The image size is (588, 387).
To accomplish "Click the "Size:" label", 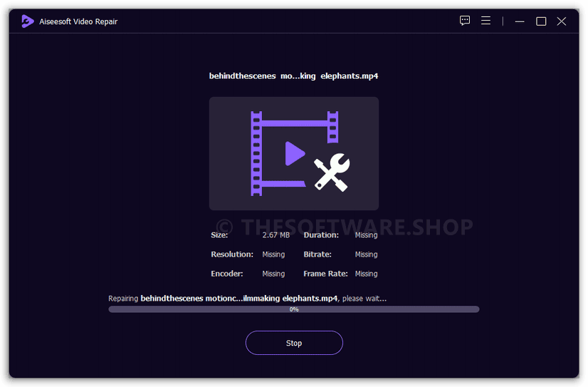I will tap(219, 235).
